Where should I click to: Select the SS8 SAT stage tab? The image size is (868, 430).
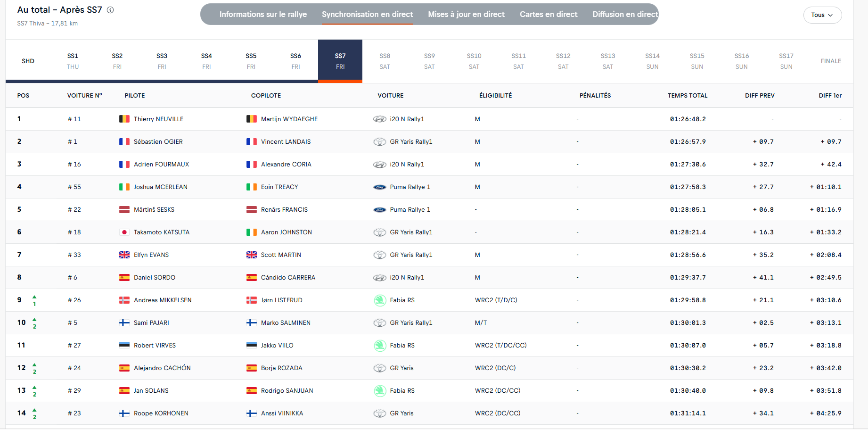click(385, 61)
